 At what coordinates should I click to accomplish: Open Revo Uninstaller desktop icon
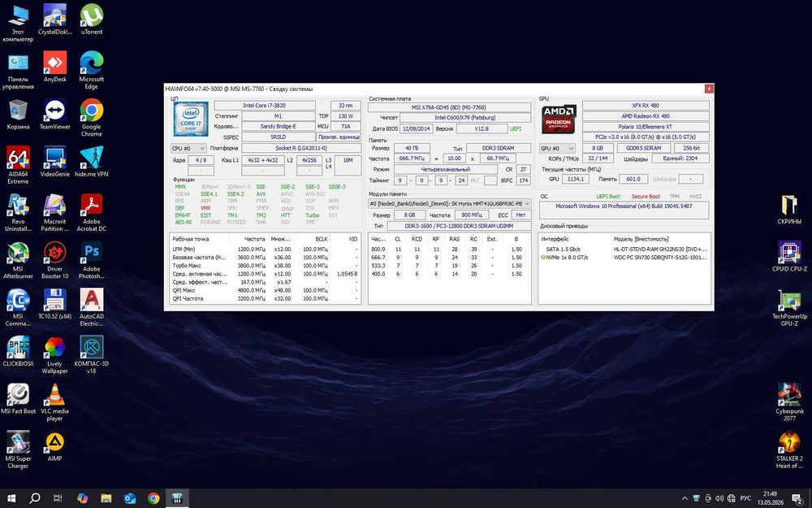[18, 212]
